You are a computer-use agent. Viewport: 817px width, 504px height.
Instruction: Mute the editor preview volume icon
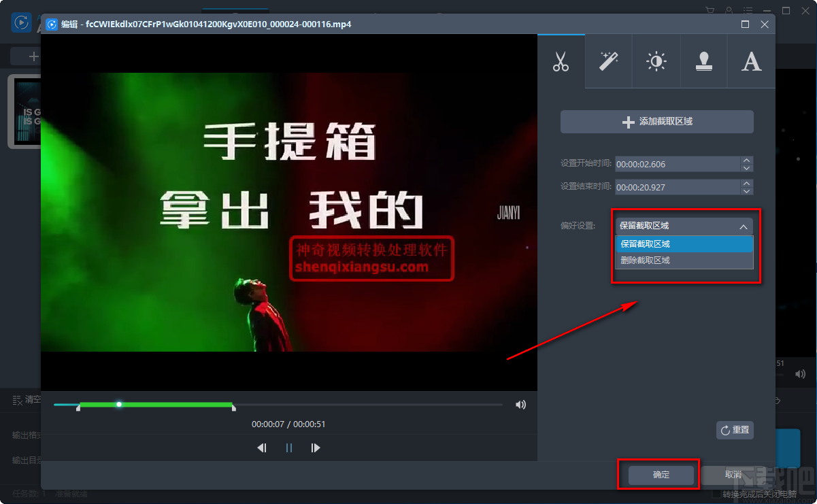pos(520,405)
